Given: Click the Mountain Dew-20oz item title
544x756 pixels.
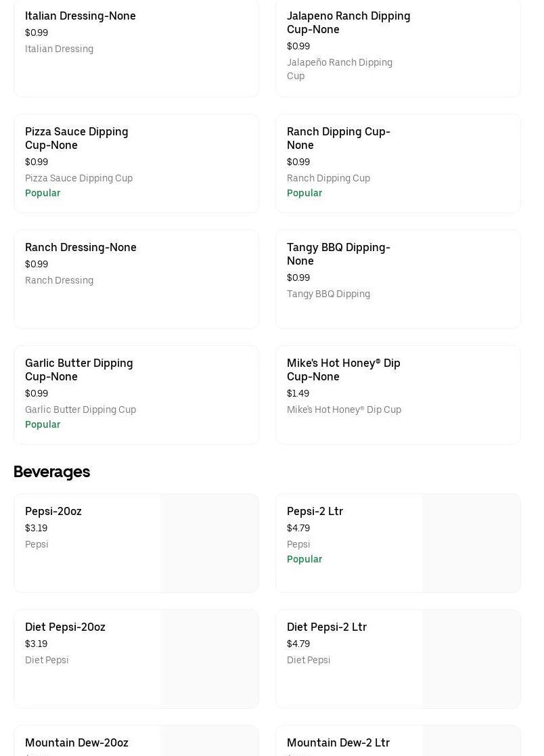Looking at the screenshot, I should click(76, 743).
